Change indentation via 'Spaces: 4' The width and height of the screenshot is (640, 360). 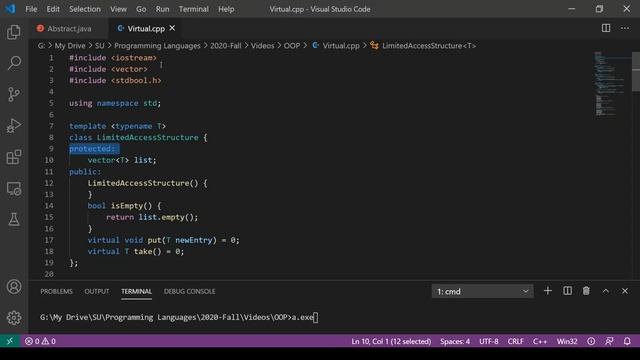click(x=455, y=341)
